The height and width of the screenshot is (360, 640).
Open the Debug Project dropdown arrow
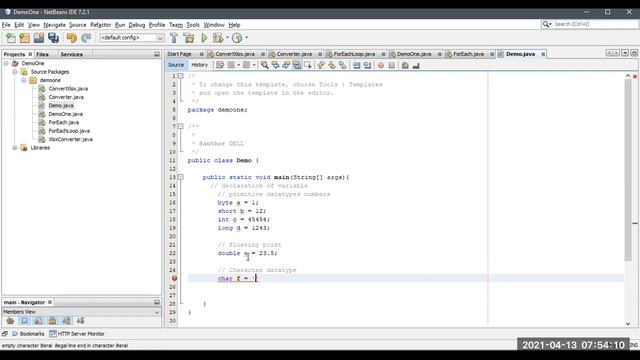click(227, 38)
